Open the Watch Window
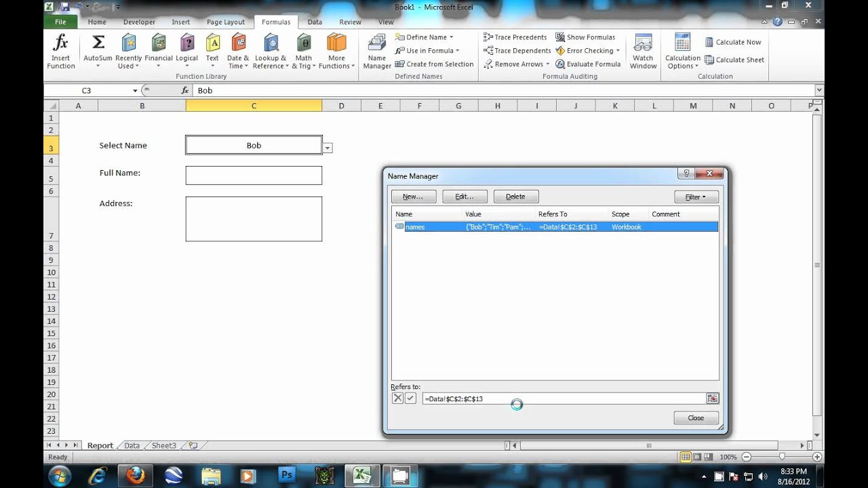The image size is (868, 488). coord(643,52)
